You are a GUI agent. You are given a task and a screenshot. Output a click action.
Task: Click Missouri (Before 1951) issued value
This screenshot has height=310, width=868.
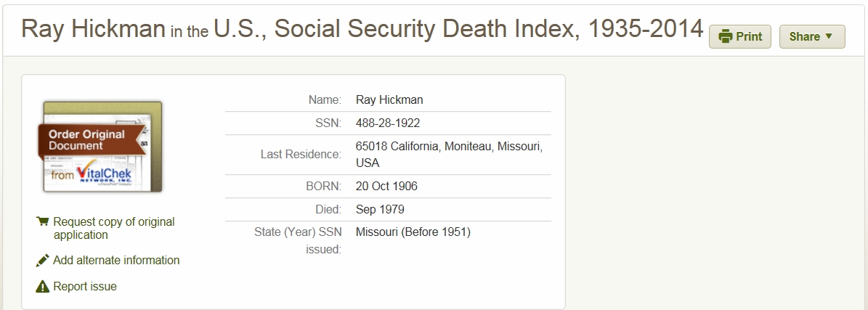coord(413,232)
